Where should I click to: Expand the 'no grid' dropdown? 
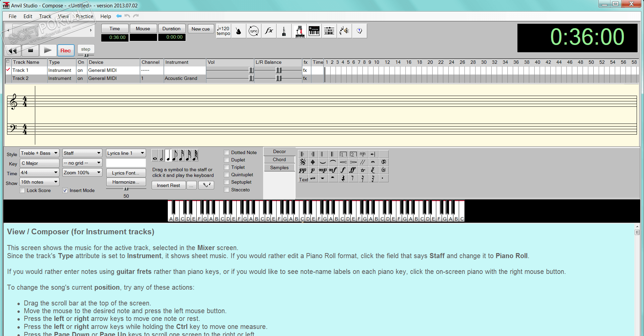[x=82, y=163]
